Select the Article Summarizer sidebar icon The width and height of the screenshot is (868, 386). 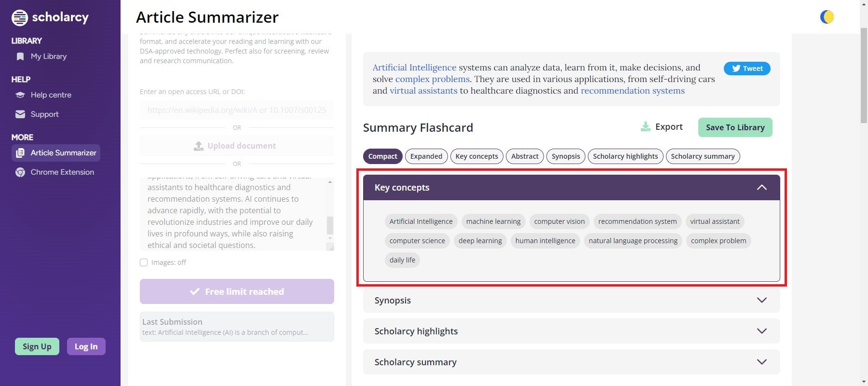(x=20, y=153)
